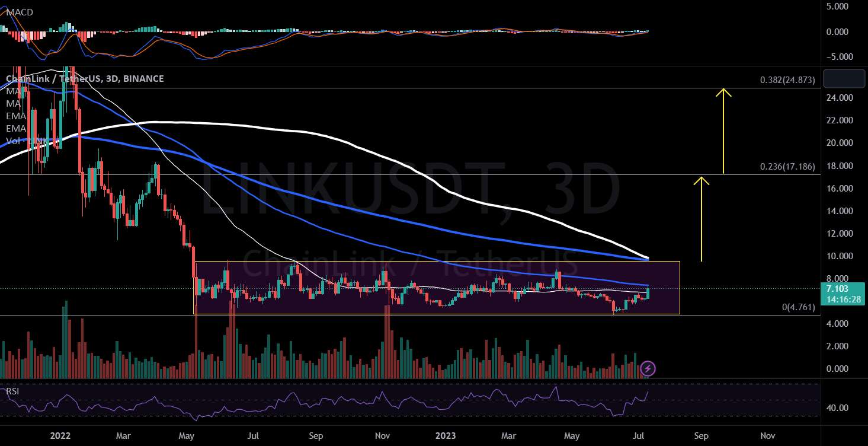Click the blank rounded box above the price scale
The width and height of the screenshot is (868, 446).
(844, 79)
